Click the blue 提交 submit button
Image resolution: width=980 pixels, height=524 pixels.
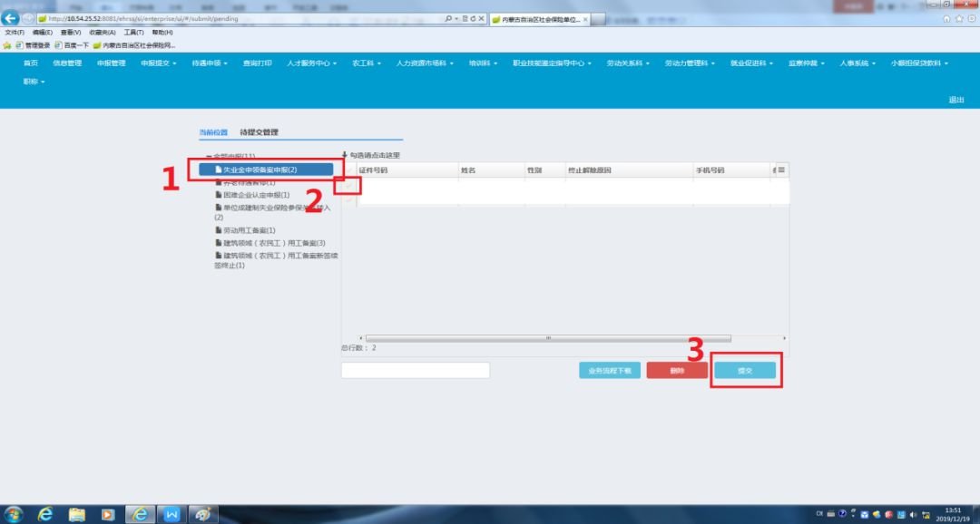click(744, 371)
